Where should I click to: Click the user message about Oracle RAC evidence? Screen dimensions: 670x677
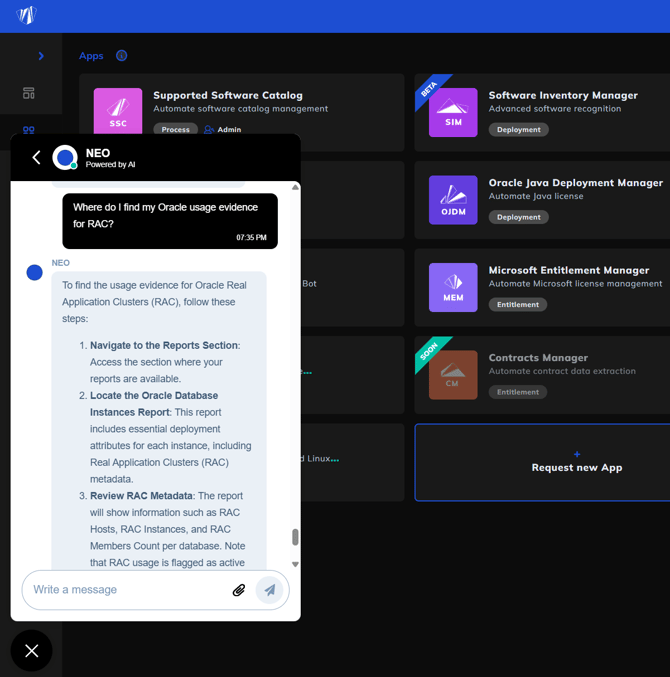coord(170,221)
